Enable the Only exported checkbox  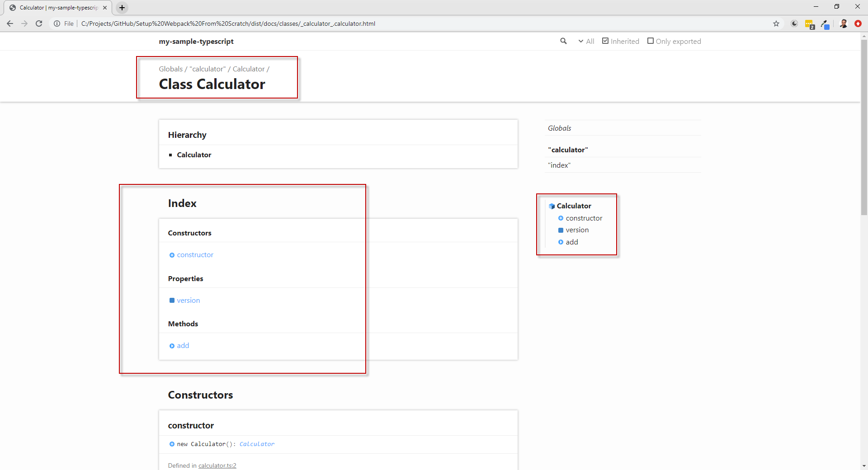[651, 41]
